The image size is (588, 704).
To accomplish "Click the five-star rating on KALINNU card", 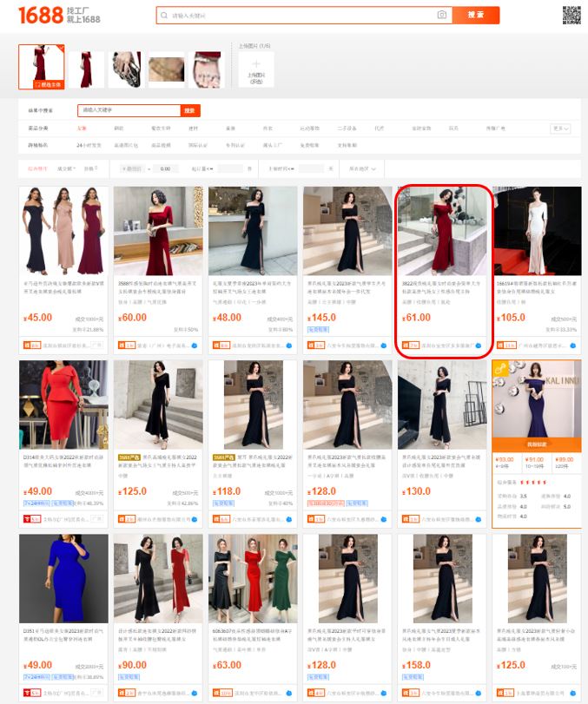I will (533, 482).
